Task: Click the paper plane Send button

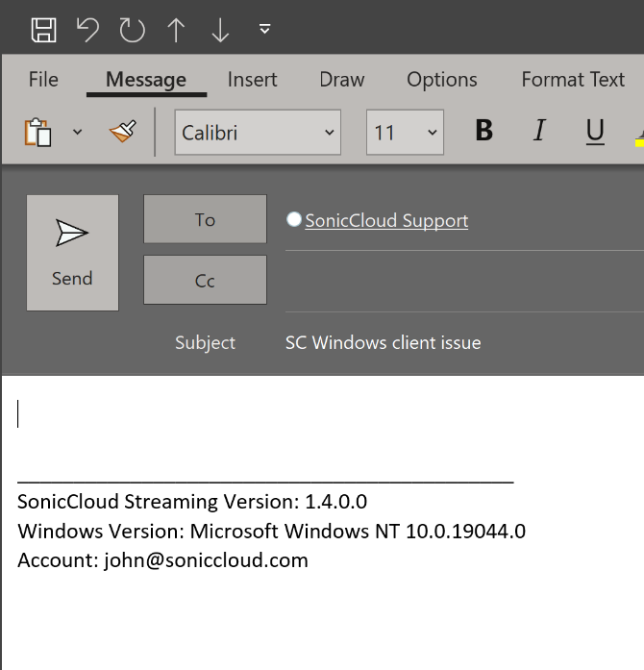Action: point(72,253)
